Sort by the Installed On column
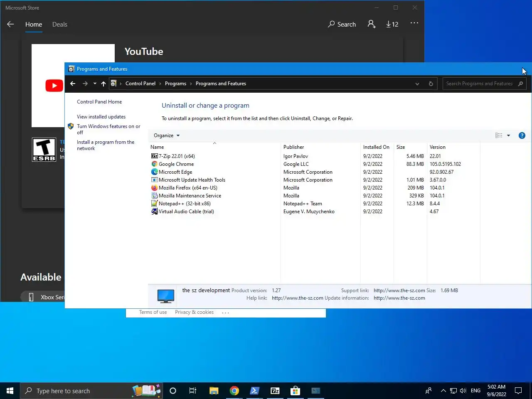Image resolution: width=532 pixels, height=399 pixels. [377, 147]
